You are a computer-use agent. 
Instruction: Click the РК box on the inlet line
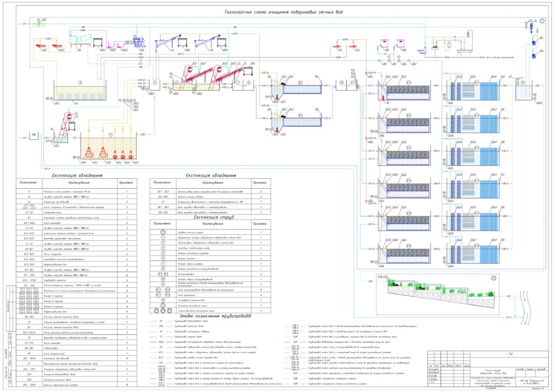pos(31,137)
